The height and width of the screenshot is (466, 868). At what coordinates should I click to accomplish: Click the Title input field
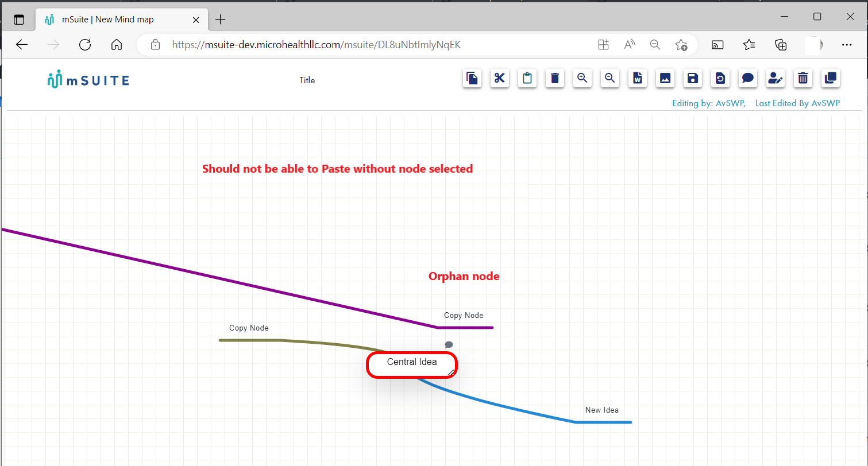pos(307,80)
